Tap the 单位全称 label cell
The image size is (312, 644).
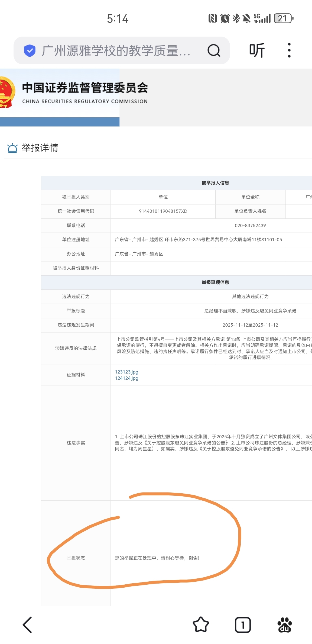tap(250, 197)
